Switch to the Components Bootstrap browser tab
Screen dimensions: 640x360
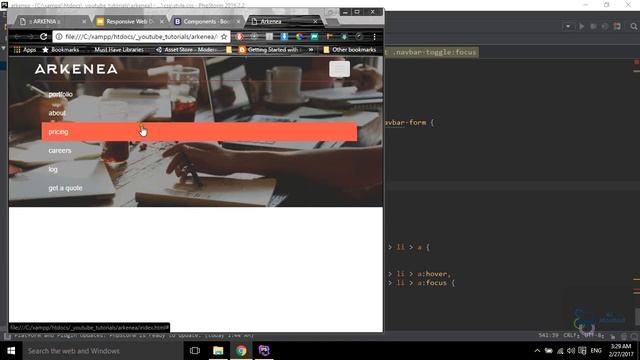click(206, 21)
